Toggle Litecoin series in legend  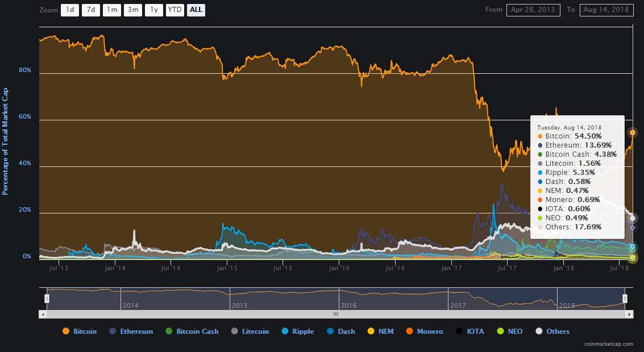click(250, 332)
